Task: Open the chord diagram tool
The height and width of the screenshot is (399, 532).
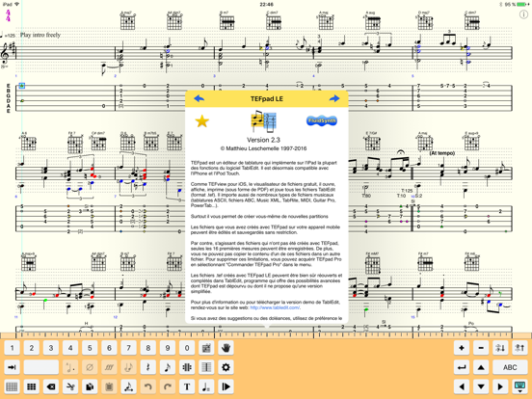Action: 206,348
